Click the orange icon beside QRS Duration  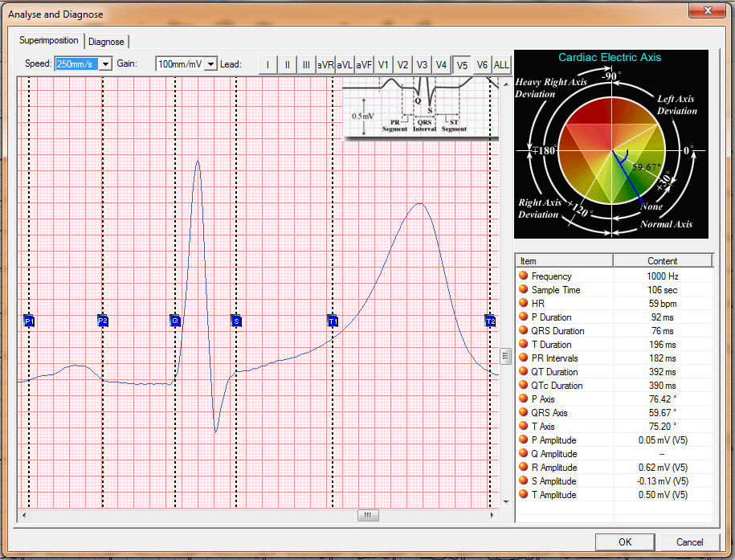coord(524,330)
